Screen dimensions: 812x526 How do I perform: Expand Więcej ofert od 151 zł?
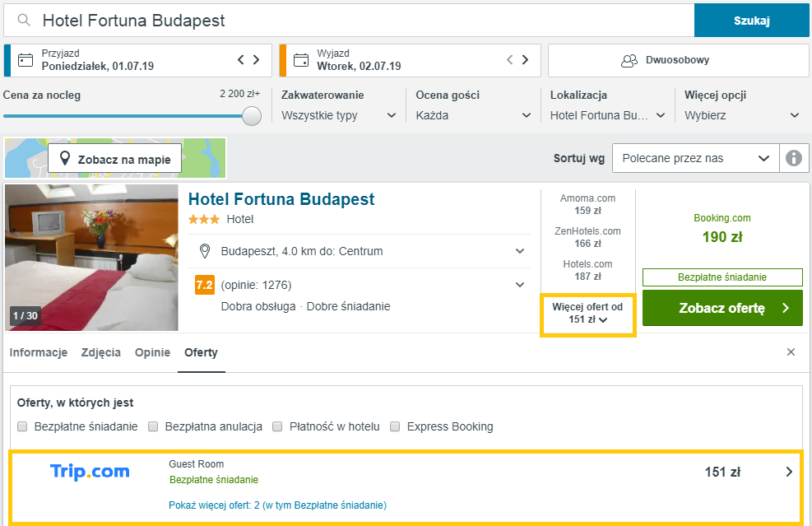(587, 314)
